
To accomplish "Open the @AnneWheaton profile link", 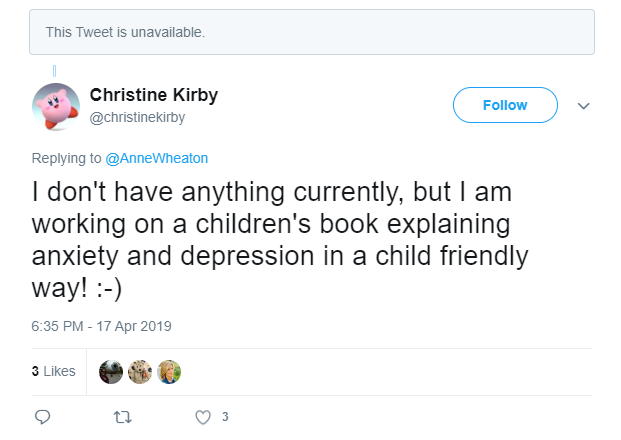I will (x=156, y=158).
